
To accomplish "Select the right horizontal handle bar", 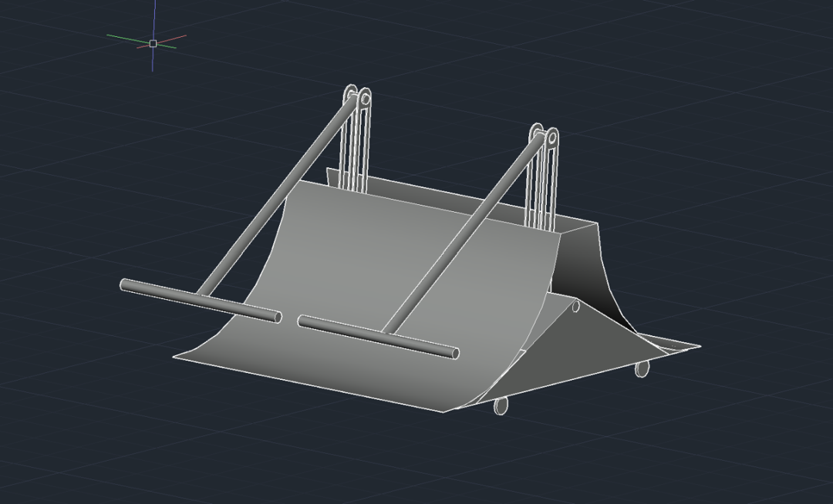I will click(x=378, y=337).
